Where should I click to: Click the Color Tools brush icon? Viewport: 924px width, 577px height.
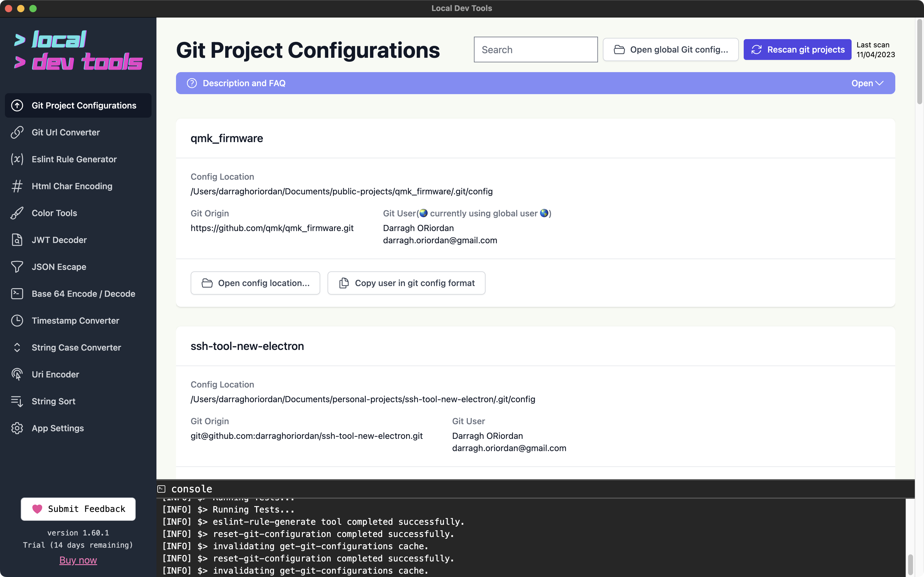[17, 213]
